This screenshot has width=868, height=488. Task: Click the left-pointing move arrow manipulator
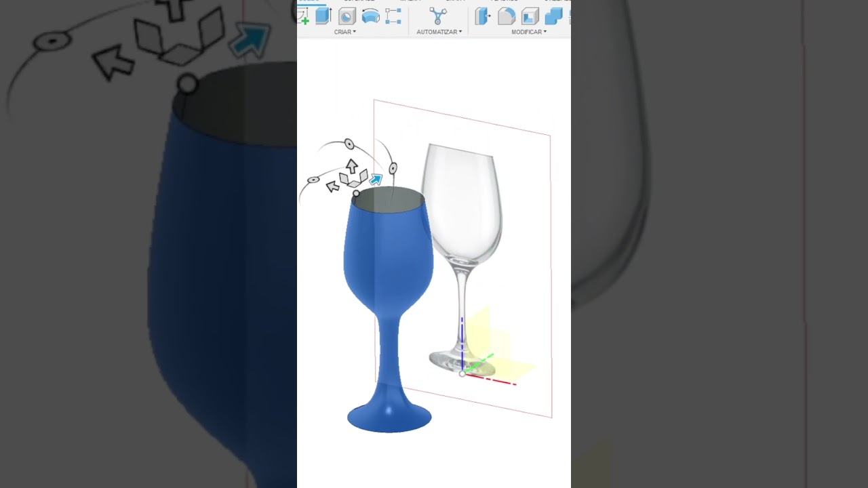pos(332,186)
